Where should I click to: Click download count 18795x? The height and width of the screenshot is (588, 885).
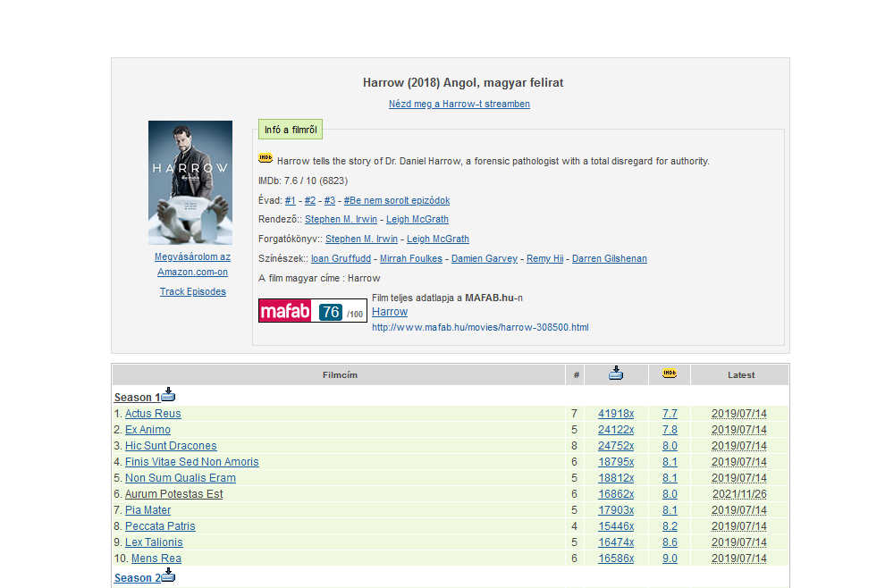pos(616,462)
